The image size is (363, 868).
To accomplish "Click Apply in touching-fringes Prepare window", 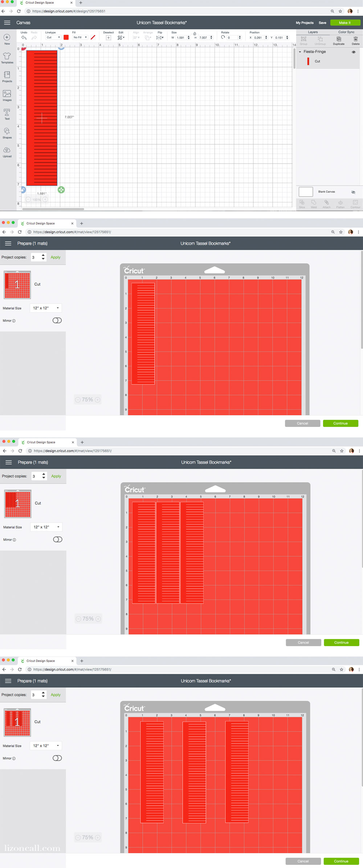I will tap(56, 476).
